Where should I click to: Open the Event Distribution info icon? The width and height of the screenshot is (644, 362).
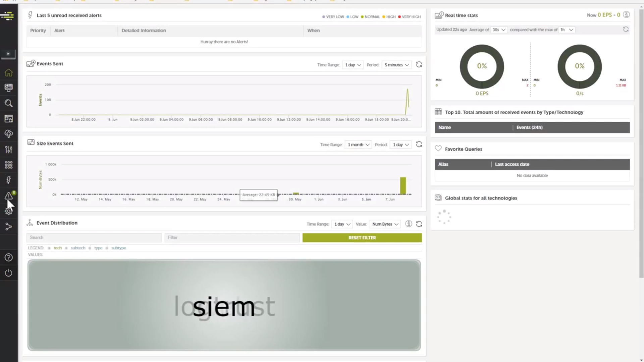point(408,224)
